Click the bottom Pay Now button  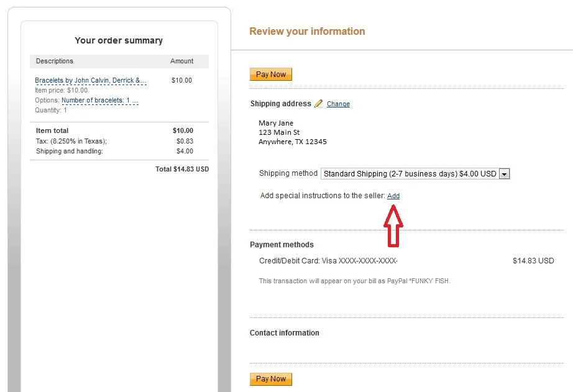click(271, 379)
